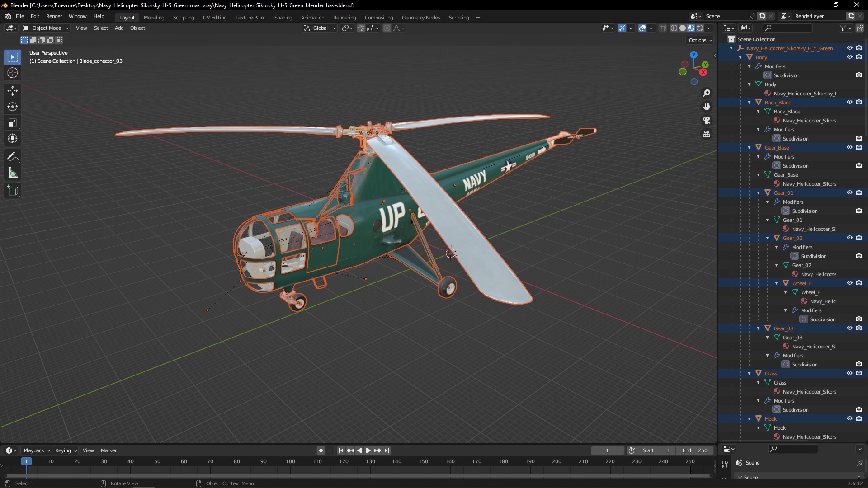Open the Playback dropdown in timeline
Screen dimensions: 868x488
37,450
